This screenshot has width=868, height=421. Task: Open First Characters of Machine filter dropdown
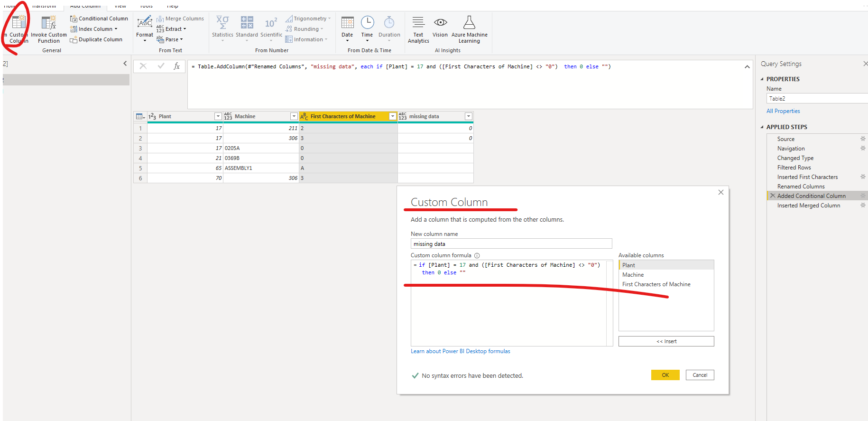click(x=393, y=116)
